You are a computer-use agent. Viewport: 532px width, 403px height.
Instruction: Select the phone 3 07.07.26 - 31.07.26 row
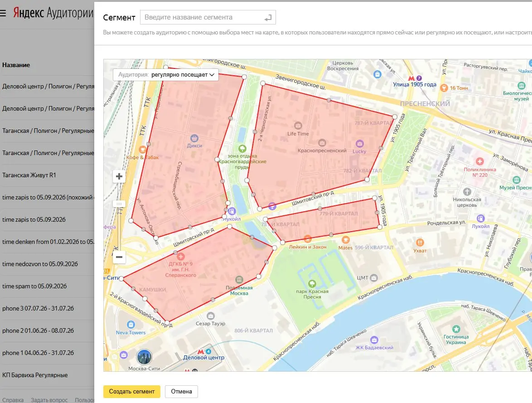pos(47,309)
